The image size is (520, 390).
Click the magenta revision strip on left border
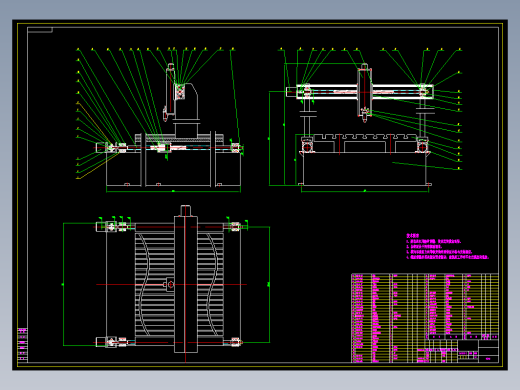[x=22, y=345]
